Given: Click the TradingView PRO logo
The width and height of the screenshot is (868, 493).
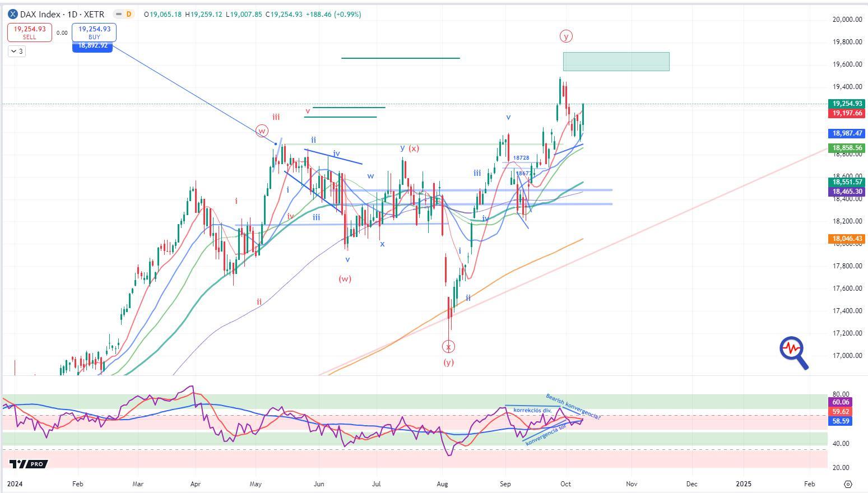Looking at the screenshot, I should coord(28,464).
